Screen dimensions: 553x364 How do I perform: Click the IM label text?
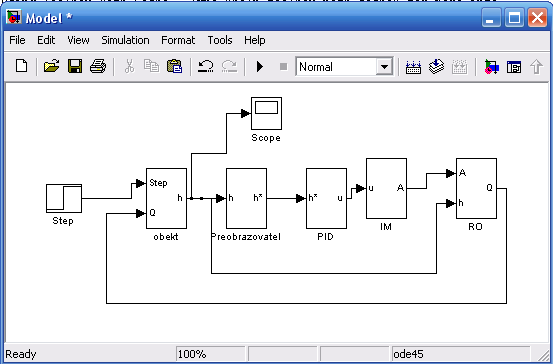pyautogui.click(x=386, y=227)
